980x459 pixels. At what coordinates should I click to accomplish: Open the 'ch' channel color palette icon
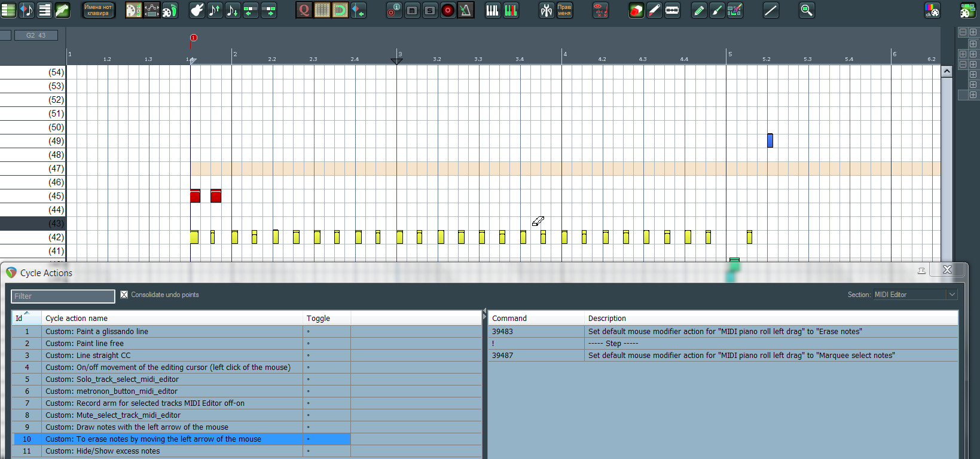pos(932,10)
